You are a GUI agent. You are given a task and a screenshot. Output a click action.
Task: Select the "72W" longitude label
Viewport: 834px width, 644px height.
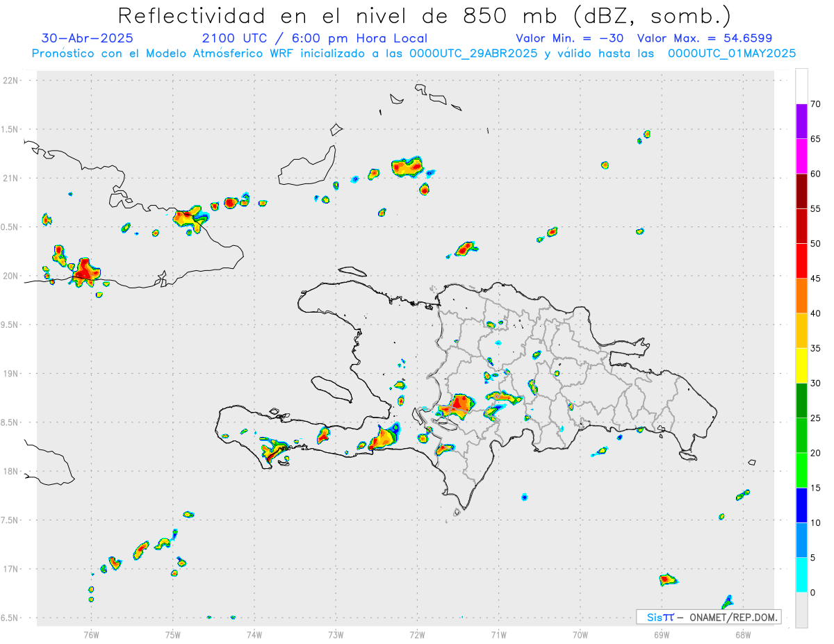418,634
